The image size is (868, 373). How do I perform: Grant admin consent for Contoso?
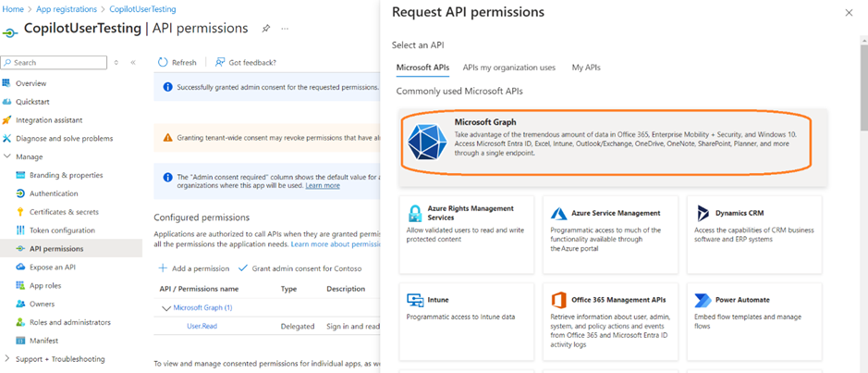point(300,268)
